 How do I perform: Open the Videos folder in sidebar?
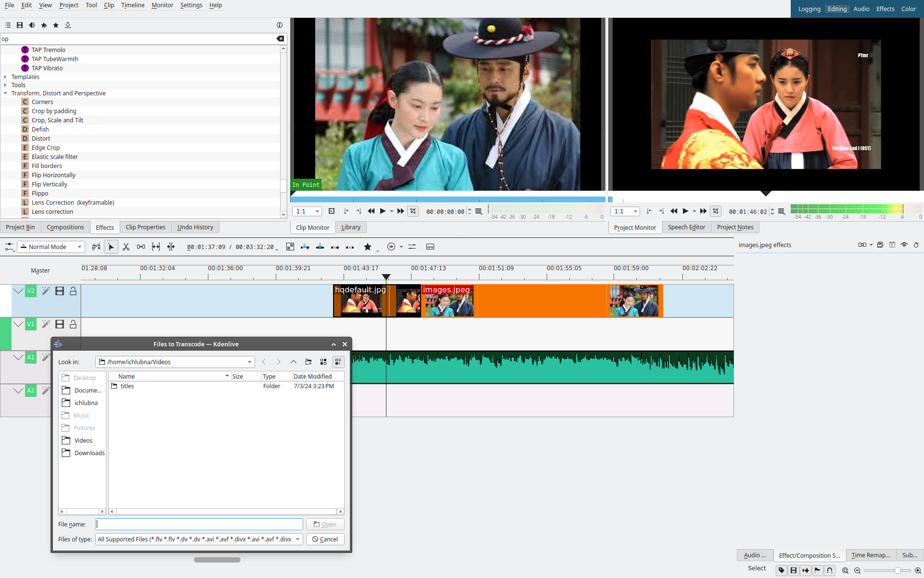[x=83, y=440]
